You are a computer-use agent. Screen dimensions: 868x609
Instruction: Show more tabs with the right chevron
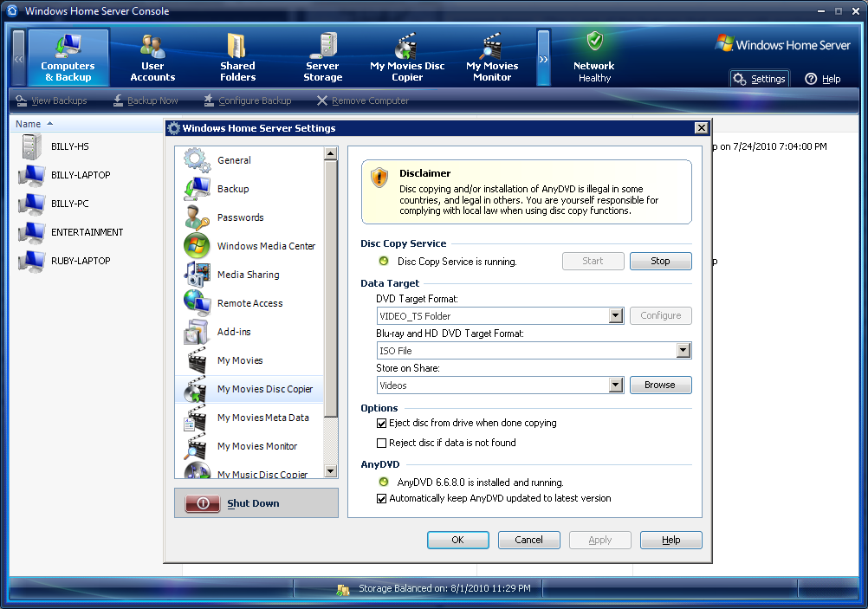(x=544, y=58)
